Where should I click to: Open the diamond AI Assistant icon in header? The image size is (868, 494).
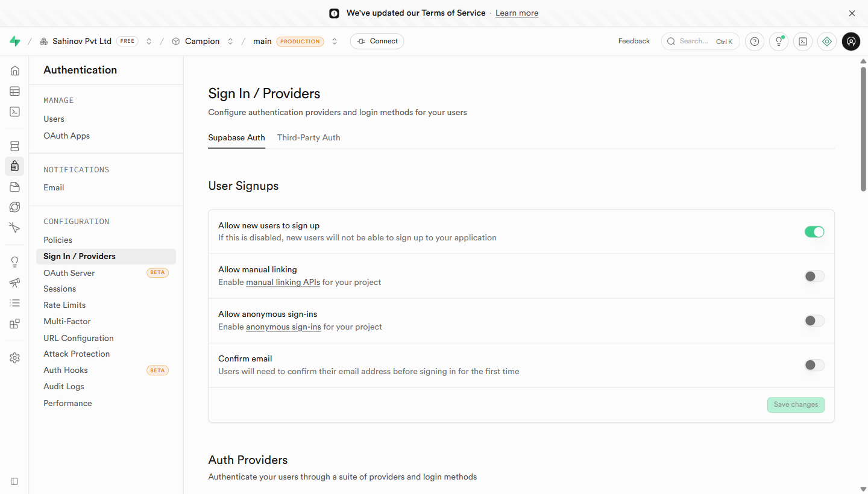(x=827, y=42)
